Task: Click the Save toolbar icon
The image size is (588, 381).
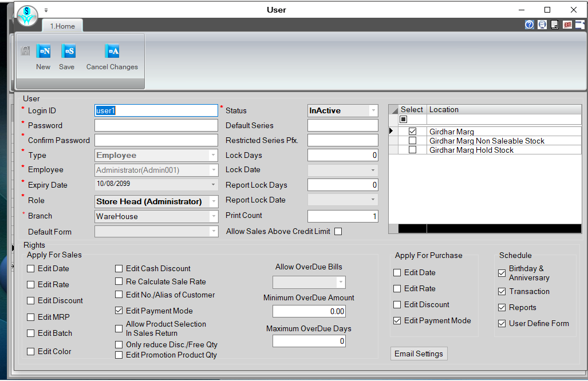Action: [68, 51]
